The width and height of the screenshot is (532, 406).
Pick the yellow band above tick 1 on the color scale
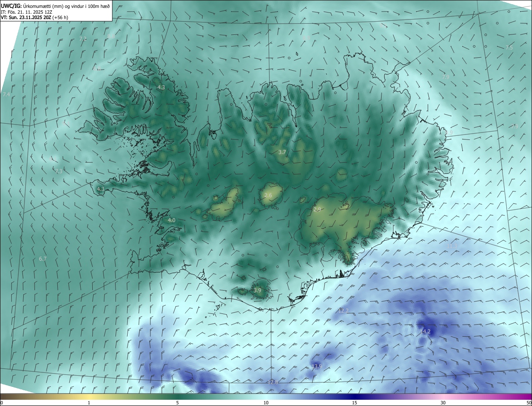pos(89,397)
